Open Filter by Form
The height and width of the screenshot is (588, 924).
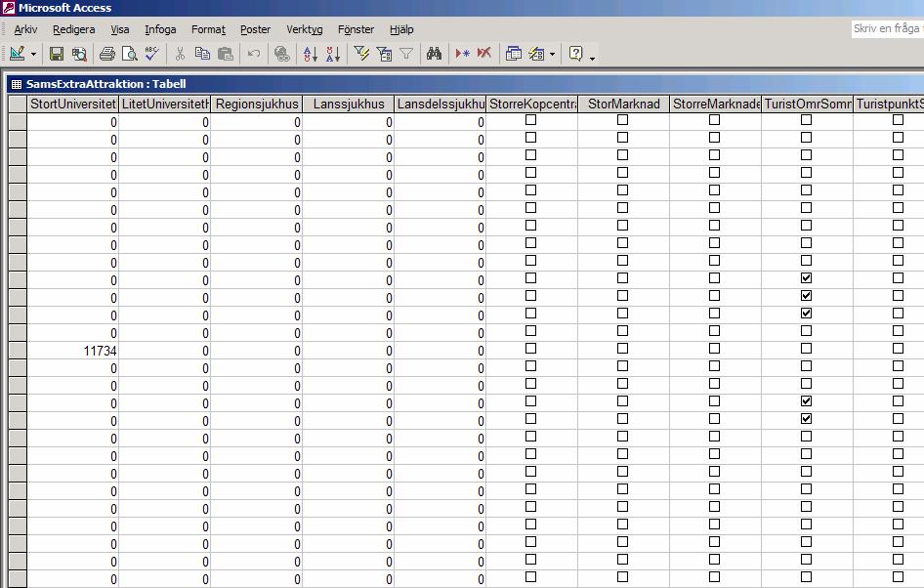pyautogui.click(x=384, y=54)
